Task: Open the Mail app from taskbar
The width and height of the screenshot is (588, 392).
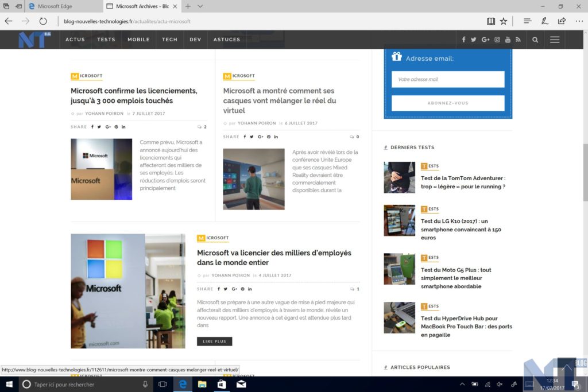Action: point(241,384)
